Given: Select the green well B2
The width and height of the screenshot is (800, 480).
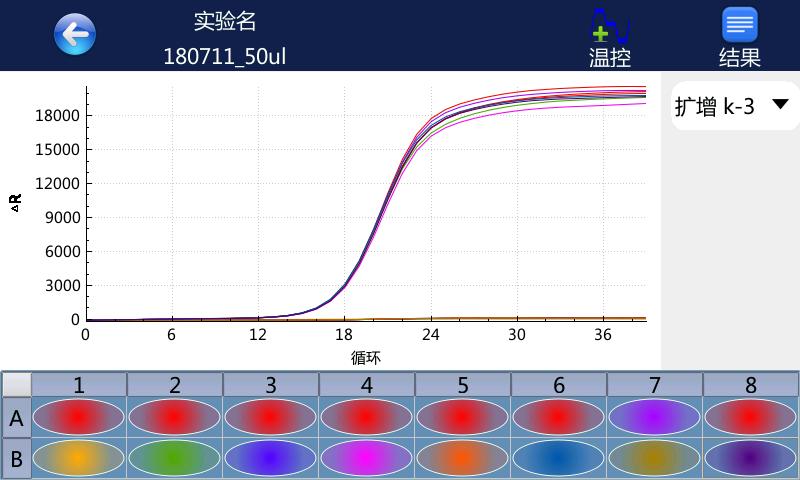Looking at the screenshot, I should click(x=175, y=458).
